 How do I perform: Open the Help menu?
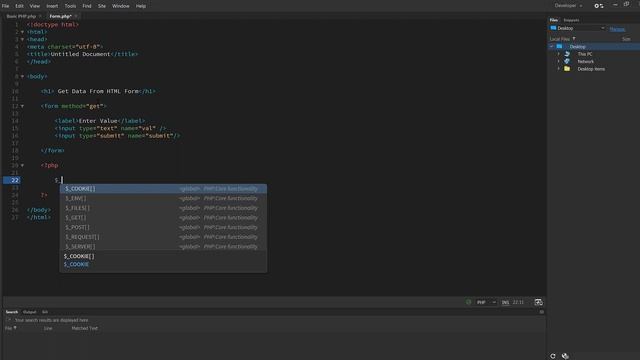click(x=141, y=6)
